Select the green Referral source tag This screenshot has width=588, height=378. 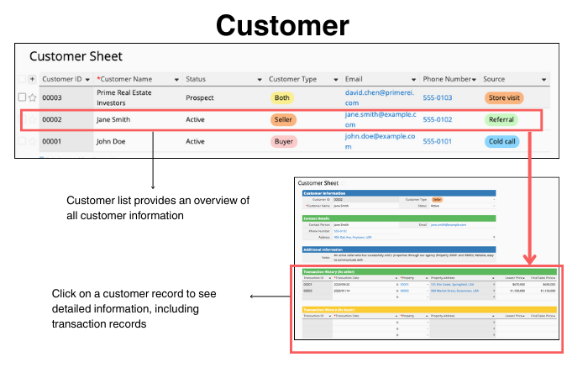pyautogui.click(x=502, y=119)
